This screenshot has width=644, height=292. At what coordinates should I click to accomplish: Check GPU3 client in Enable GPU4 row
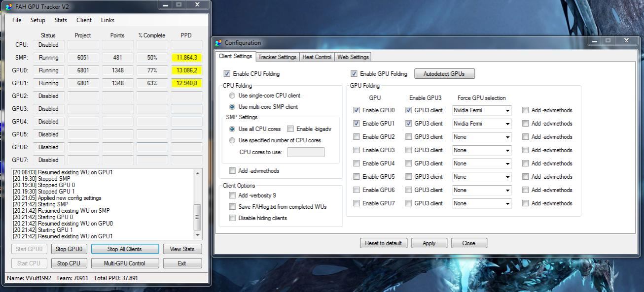pyautogui.click(x=408, y=163)
